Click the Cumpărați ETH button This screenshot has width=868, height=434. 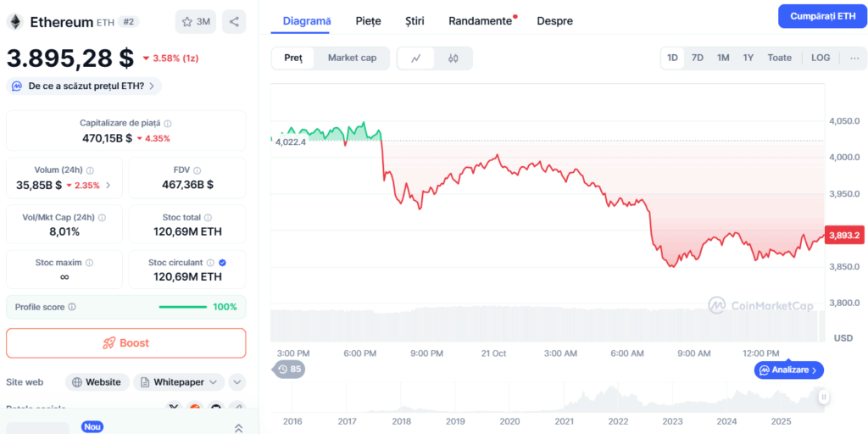[822, 16]
